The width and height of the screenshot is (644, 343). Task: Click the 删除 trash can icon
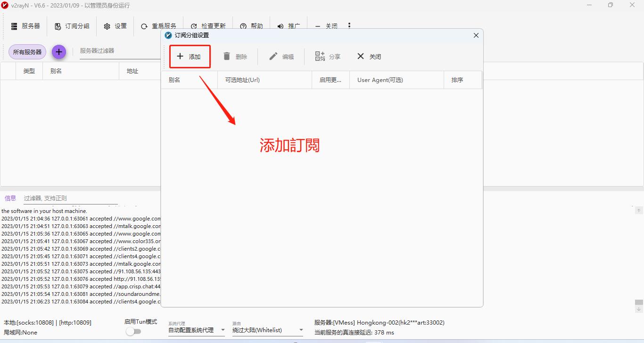pos(227,56)
